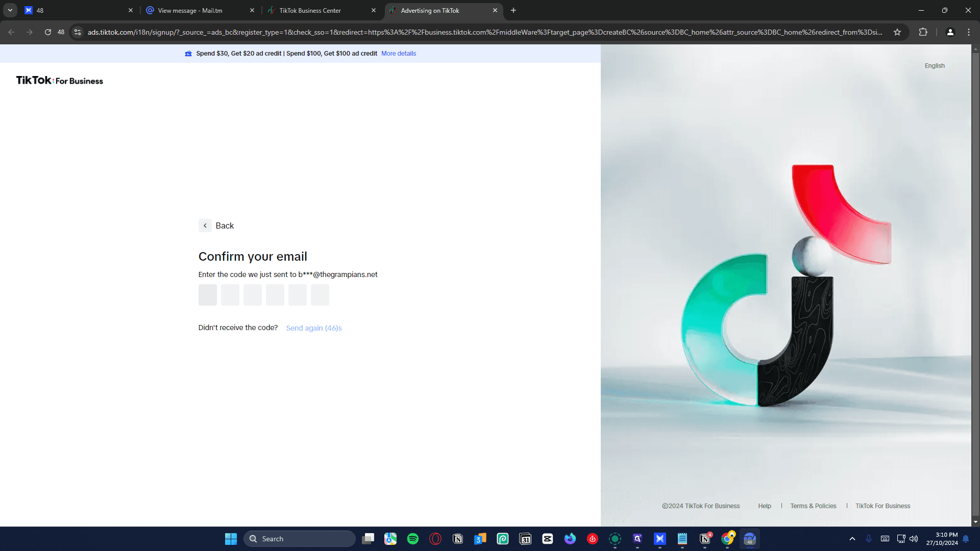980x551 pixels.
Task: Select the first verification code box
Action: tap(208, 295)
